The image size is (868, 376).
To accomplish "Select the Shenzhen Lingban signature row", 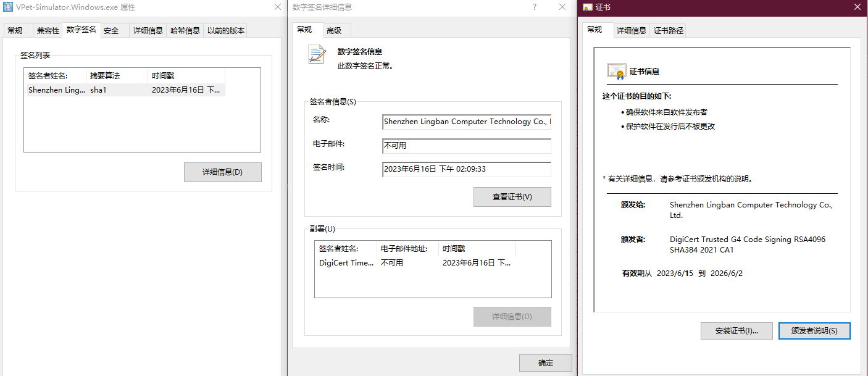I will (x=123, y=90).
